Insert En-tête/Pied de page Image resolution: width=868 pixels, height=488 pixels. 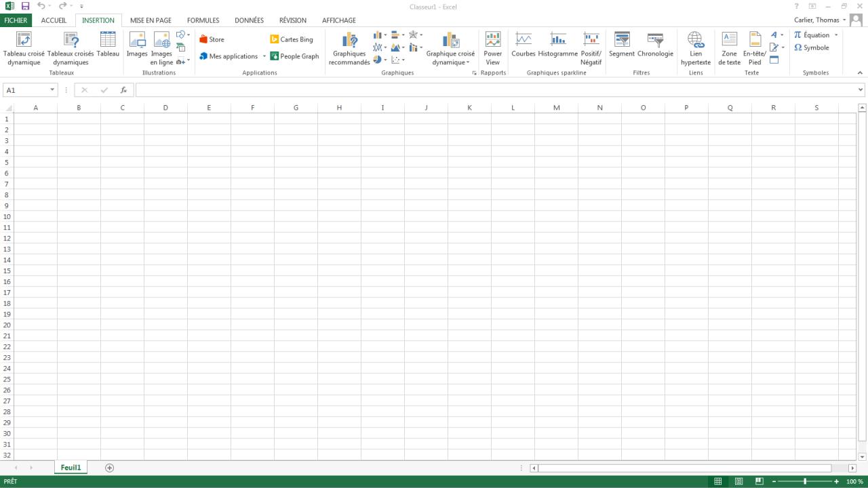[755, 49]
